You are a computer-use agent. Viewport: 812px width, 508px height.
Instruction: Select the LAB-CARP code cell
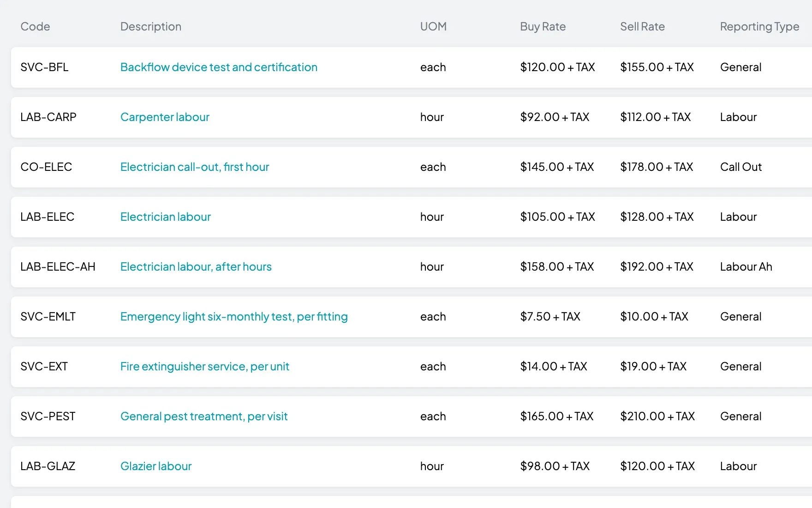[48, 117]
